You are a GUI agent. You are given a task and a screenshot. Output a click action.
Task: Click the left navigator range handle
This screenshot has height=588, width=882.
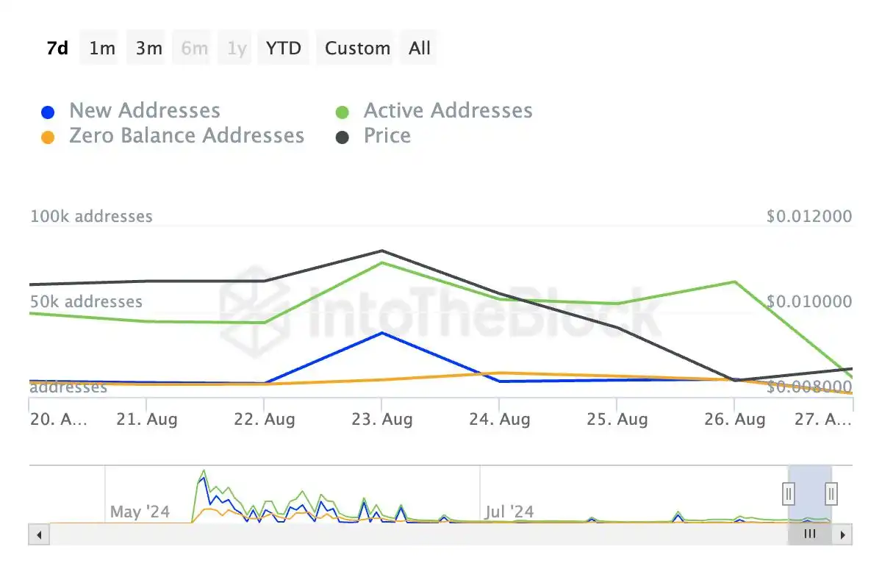click(789, 493)
